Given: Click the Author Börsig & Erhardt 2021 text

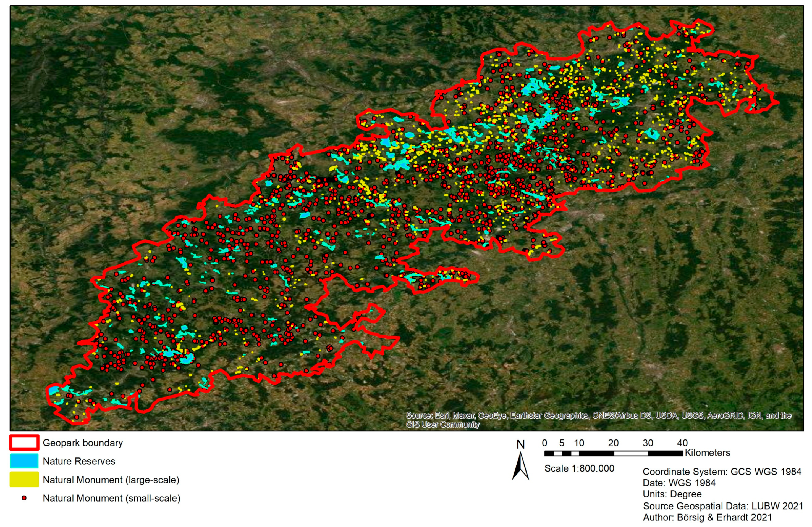Looking at the screenshot, I should click(707, 517).
